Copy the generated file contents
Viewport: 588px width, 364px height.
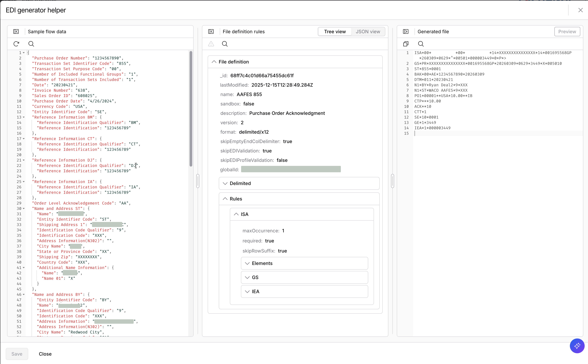tap(406, 44)
